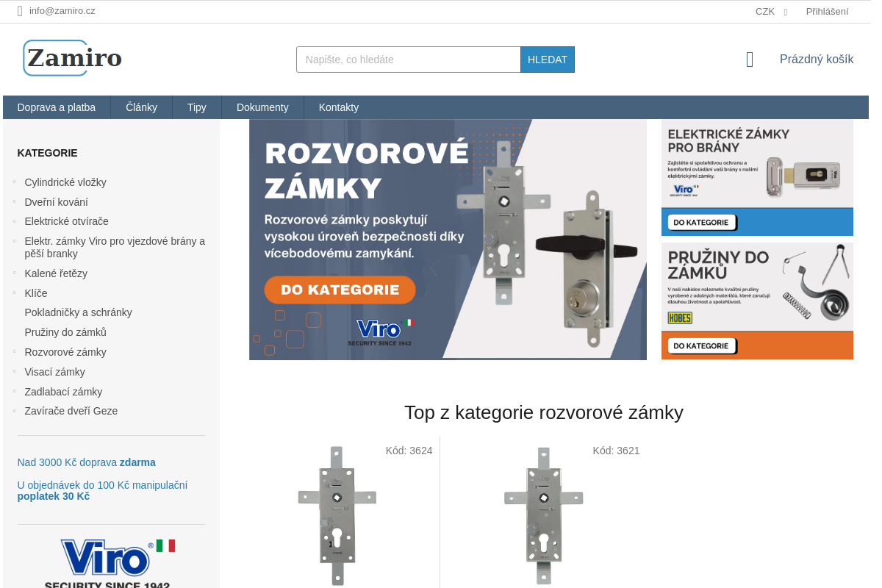
Task: Click the search input field
Action: [409, 60]
